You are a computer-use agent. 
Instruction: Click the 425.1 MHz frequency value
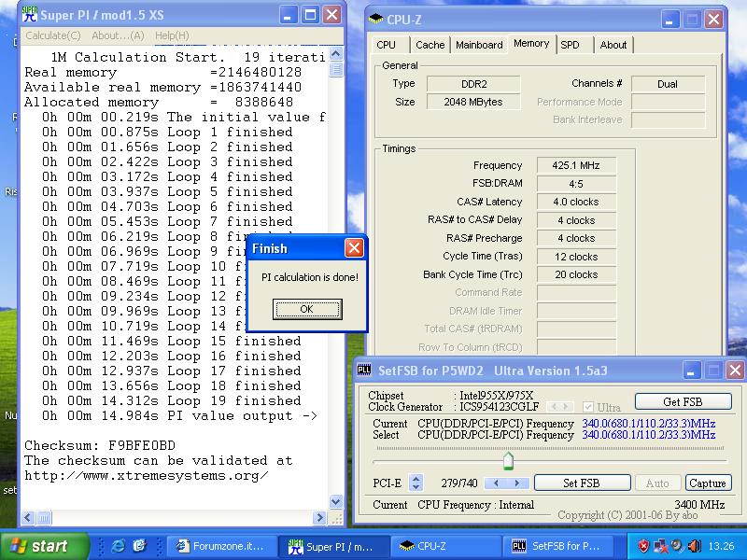[576, 165]
